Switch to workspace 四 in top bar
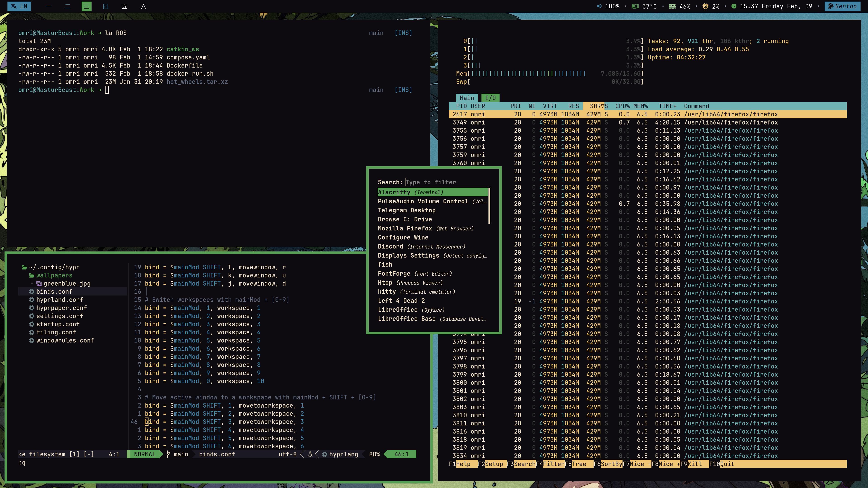 (x=106, y=6)
